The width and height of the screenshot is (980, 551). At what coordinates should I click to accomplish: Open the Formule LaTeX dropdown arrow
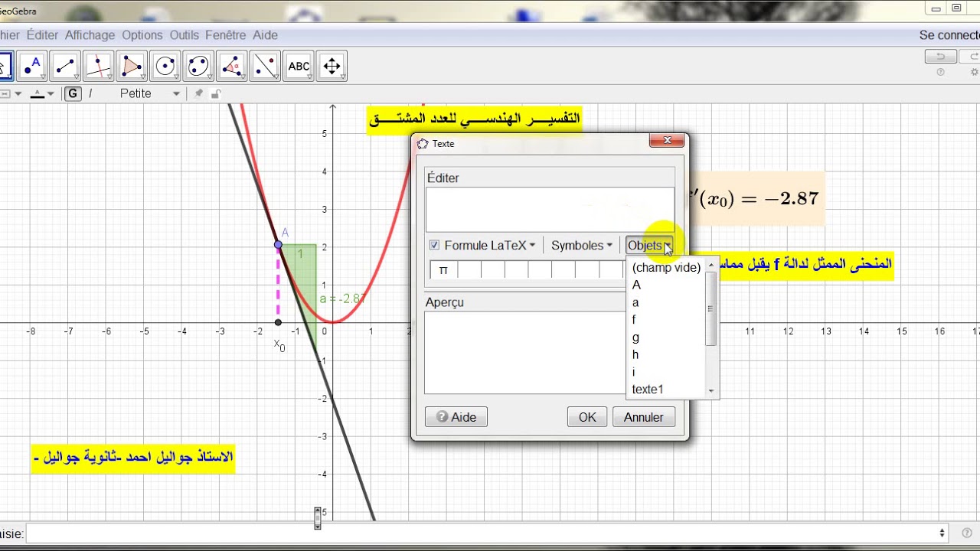pyautogui.click(x=532, y=246)
